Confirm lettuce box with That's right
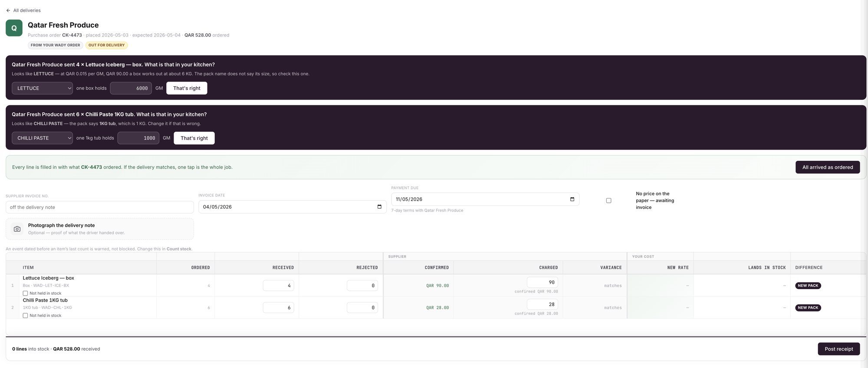This screenshot has height=368, width=868. coord(187,88)
